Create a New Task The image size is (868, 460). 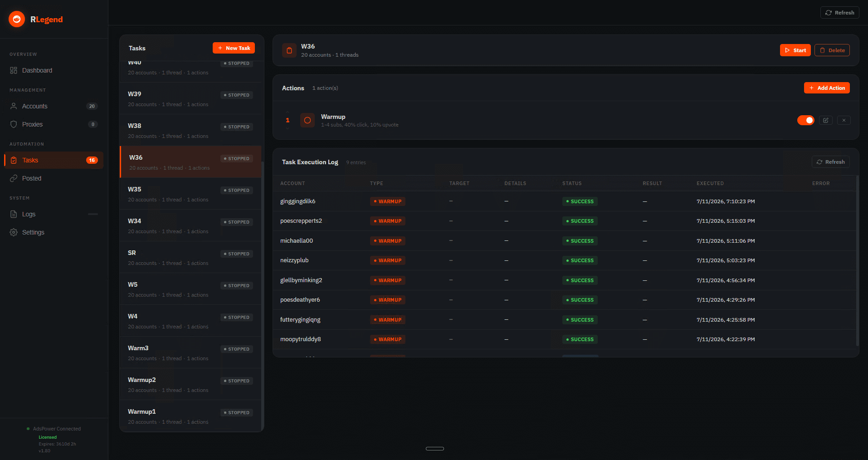pos(234,48)
